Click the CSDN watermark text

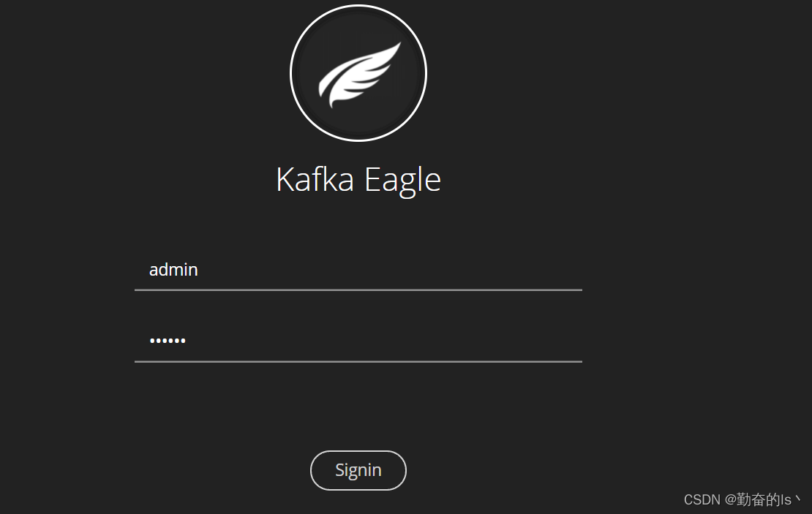pos(742,499)
